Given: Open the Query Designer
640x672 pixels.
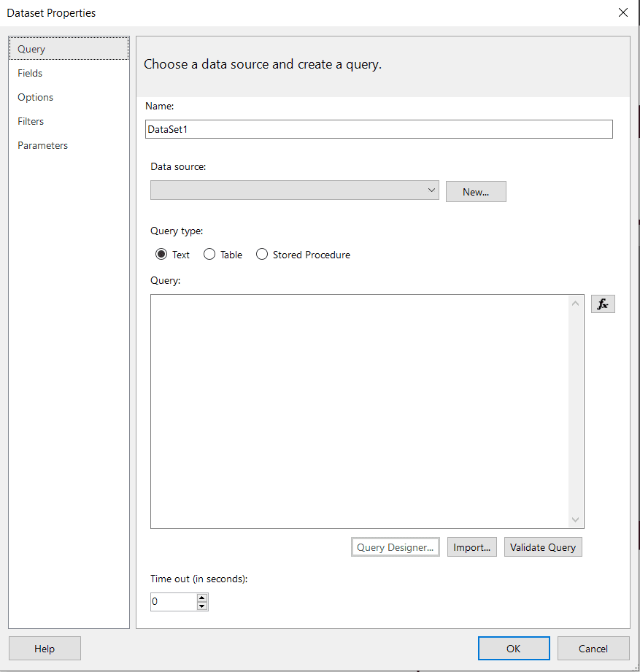Looking at the screenshot, I should pos(396,547).
